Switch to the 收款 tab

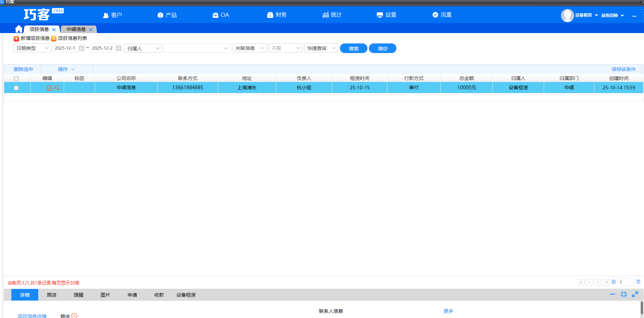(159, 295)
